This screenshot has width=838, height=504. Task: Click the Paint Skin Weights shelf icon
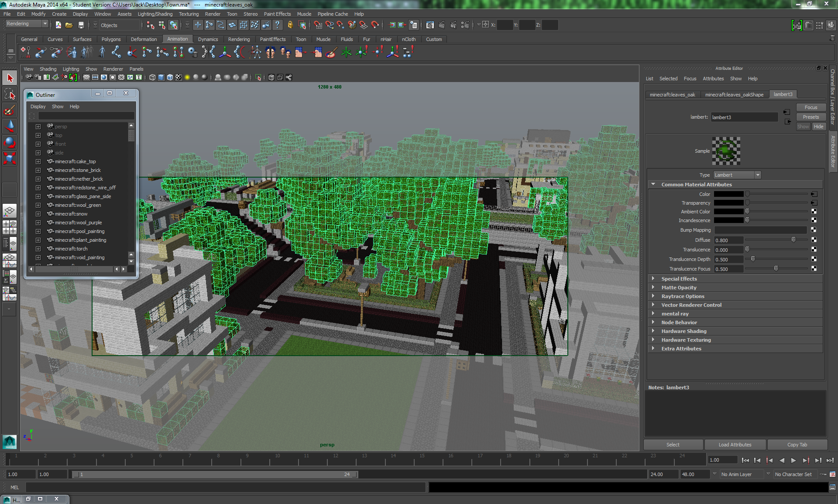tap(331, 53)
